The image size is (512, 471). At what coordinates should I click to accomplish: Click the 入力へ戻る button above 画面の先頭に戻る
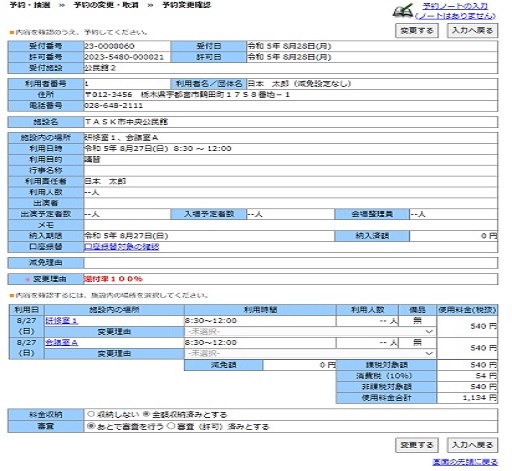coord(472,445)
